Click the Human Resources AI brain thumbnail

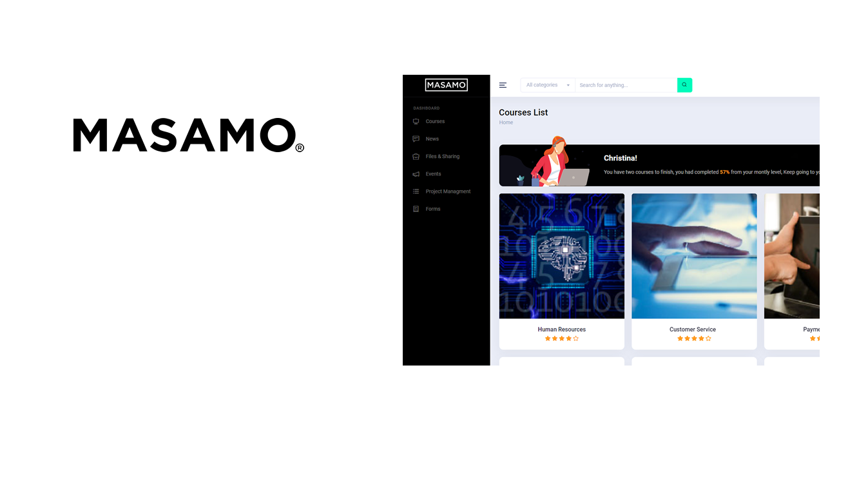point(561,256)
